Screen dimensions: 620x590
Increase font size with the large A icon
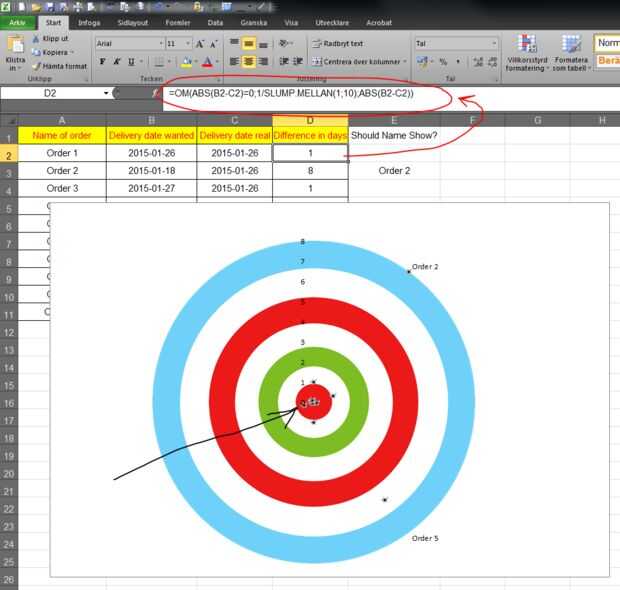tap(200, 43)
